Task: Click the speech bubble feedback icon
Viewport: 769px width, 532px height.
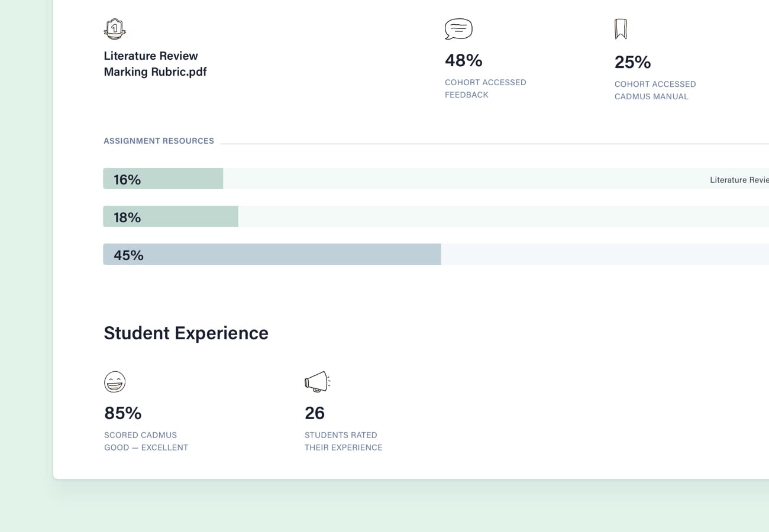Action: click(458, 29)
